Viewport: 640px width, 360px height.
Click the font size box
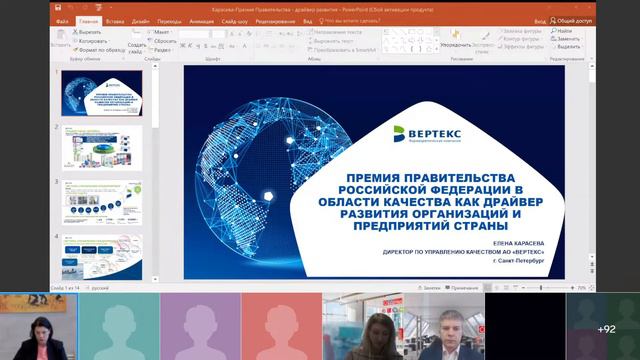(218, 35)
